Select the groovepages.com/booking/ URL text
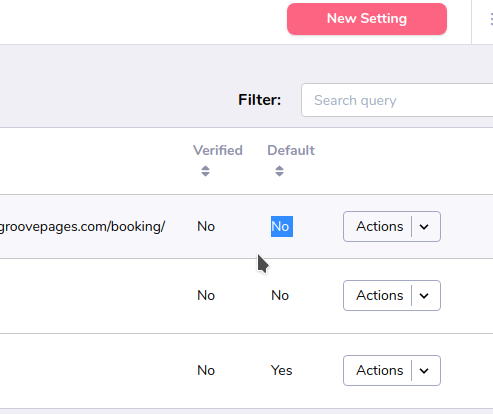 tap(82, 227)
